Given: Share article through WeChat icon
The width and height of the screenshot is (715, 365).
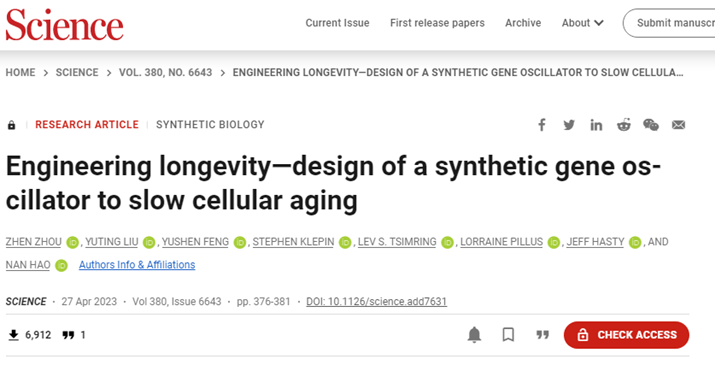Looking at the screenshot, I should pos(651,125).
